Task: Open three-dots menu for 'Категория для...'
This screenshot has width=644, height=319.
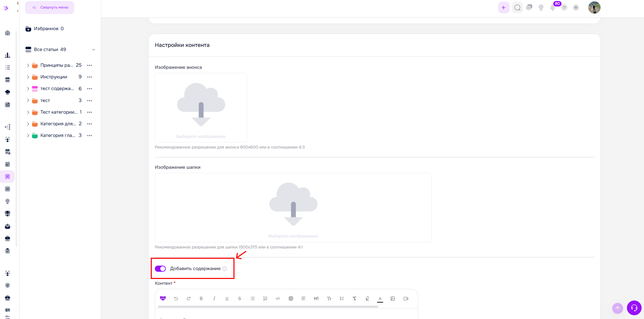Action: coord(90,124)
